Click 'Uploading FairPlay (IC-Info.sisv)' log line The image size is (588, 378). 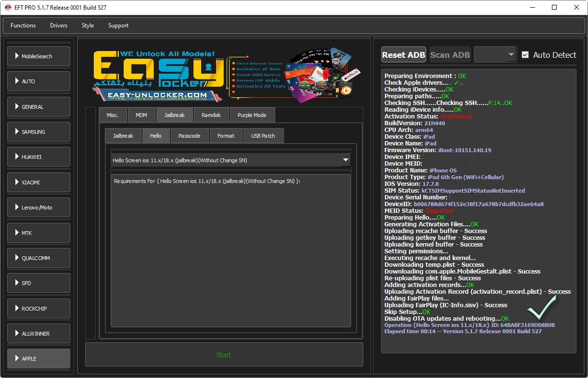click(446, 305)
